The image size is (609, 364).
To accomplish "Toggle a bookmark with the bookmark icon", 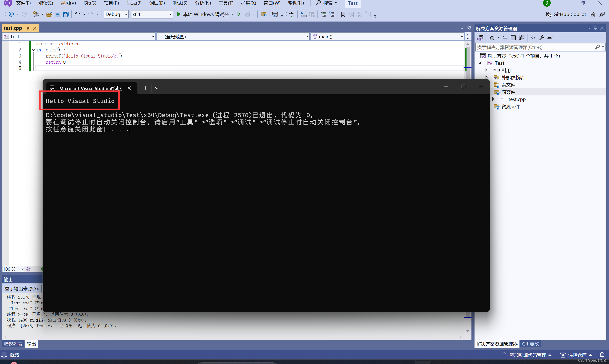I will tap(343, 14).
